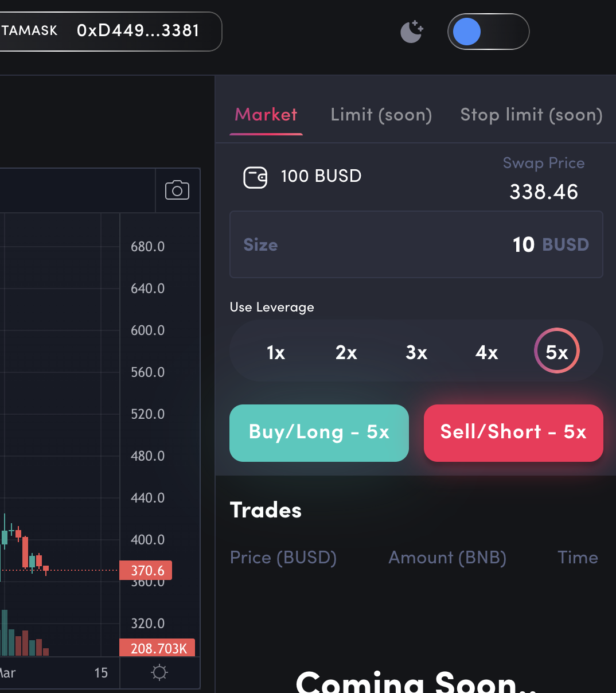Click the Swap Price value 338.46
Image resolution: width=616 pixels, height=693 pixels.
[544, 192]
